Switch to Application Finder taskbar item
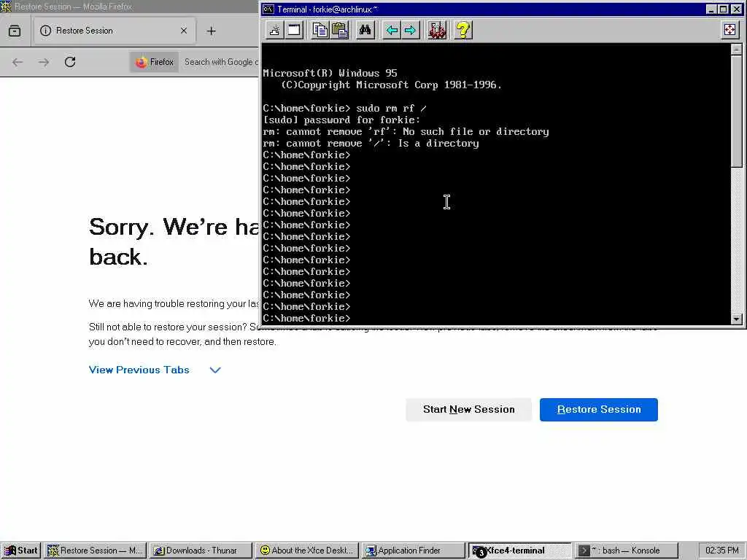747x560 pixels. (x=413, y=551)
